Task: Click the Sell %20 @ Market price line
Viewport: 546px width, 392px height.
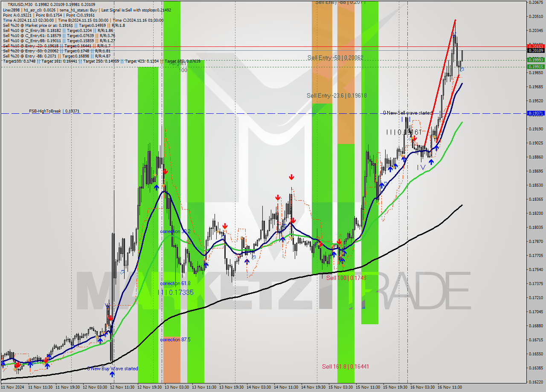Action: click(x=64, y=25)
